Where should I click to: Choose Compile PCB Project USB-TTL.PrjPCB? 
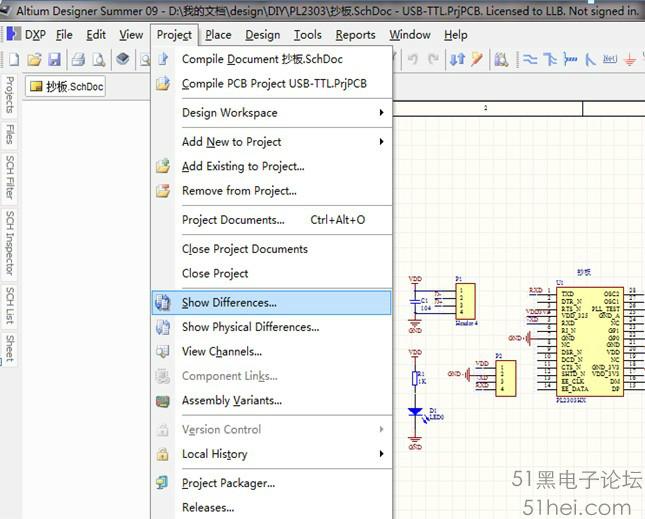coord(271,83)
